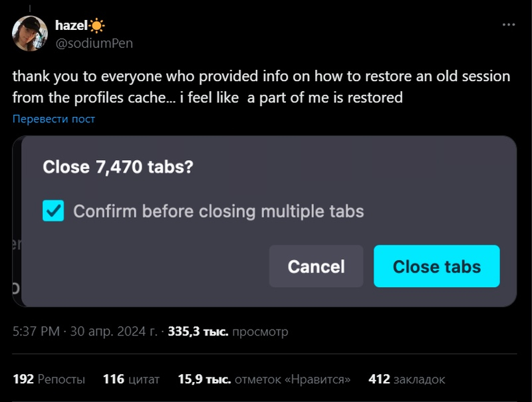Click the 'Перевести пост' translate link
The width and height of the screenshot is (532, 402).
tap(54, 119)
